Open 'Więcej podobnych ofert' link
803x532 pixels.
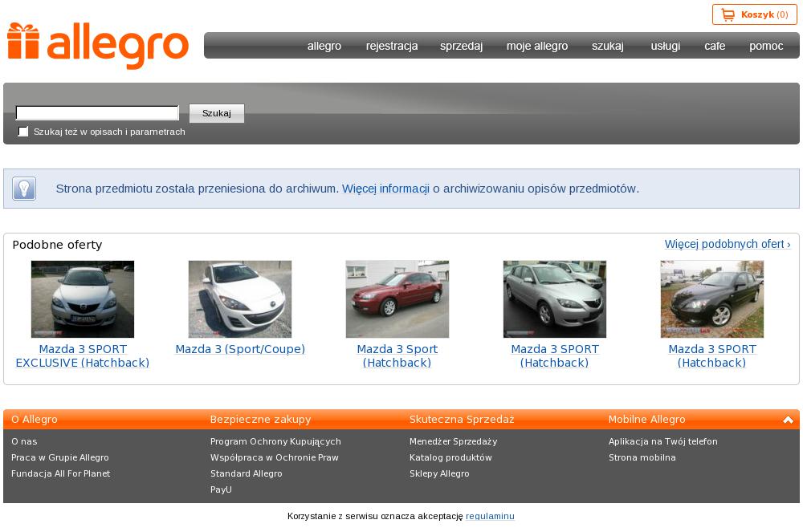point(728,244)
